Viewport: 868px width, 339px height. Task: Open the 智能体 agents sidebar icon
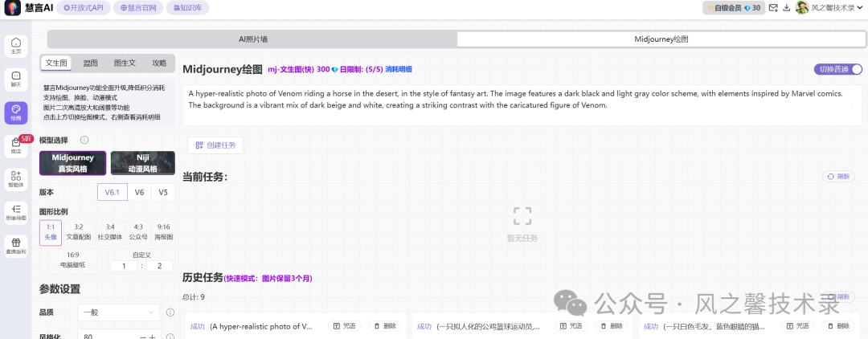pos(16,179)
